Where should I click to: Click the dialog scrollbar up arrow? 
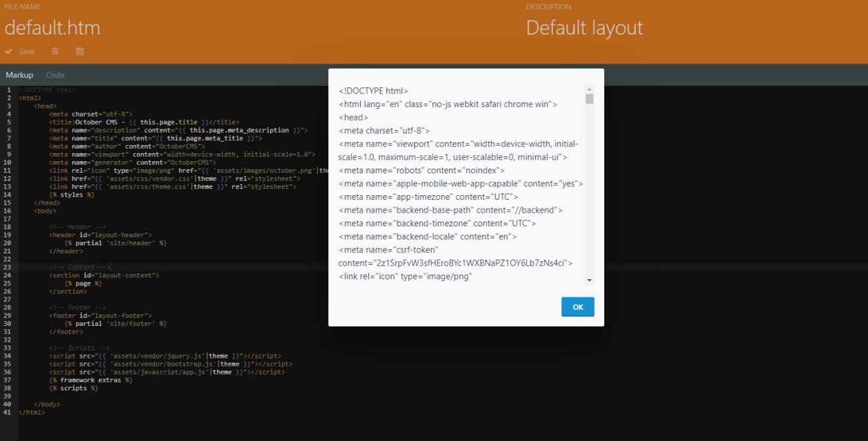click(x=590, y=89)
